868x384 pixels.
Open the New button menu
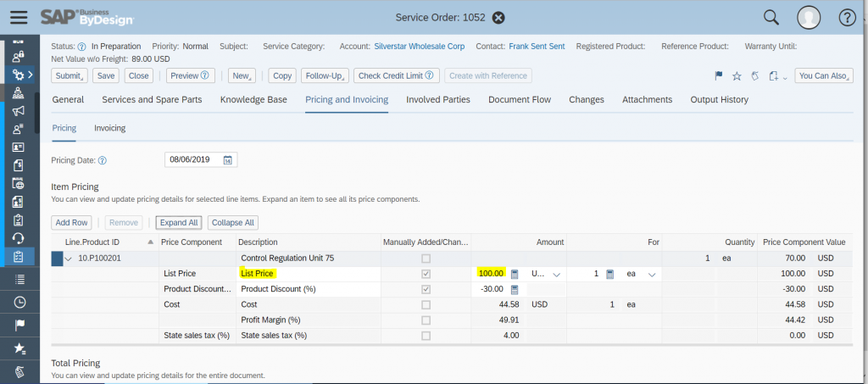click(242, 75)
